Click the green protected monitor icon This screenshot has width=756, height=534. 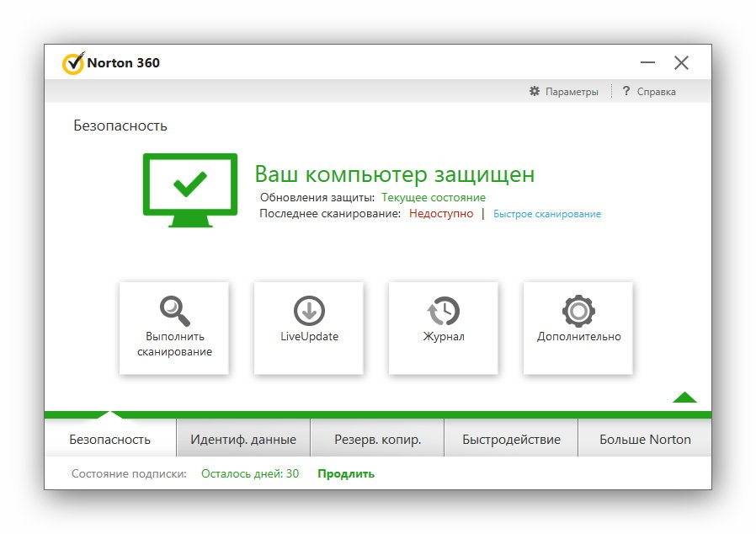pyautogui.click(x=190, y=190)
